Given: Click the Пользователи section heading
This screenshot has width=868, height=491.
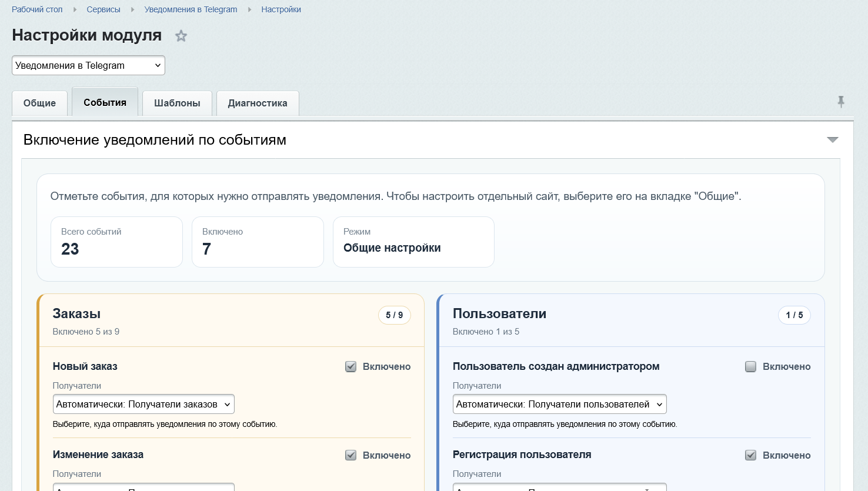Looking at the screenshot, I should 499,313.
